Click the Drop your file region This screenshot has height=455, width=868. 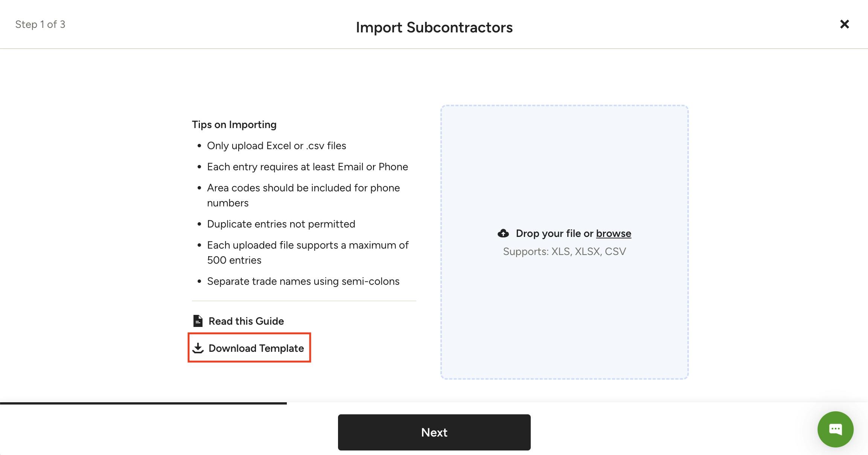pyautogui.click(x=553, y=233)
